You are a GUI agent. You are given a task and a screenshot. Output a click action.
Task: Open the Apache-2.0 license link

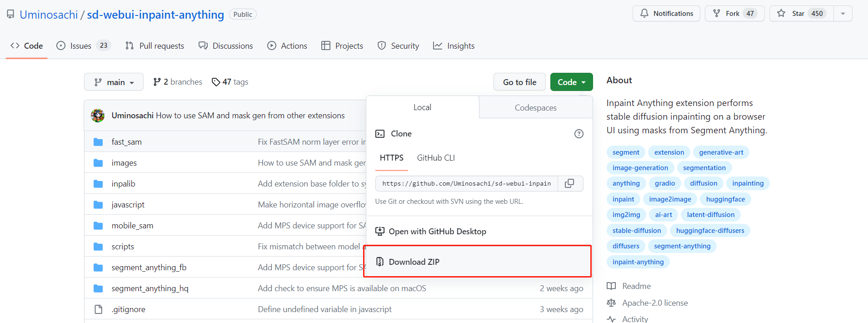click(x=655, y=303)
